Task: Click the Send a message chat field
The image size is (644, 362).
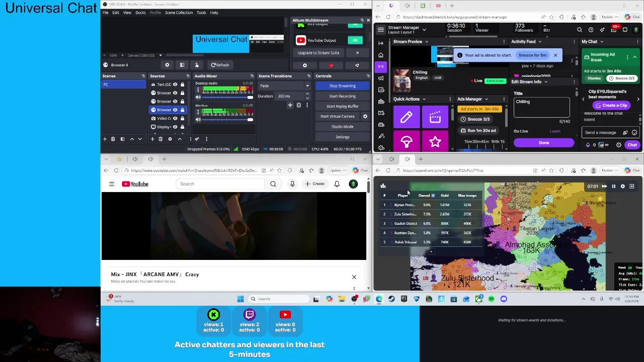Action: coord(610,133)
